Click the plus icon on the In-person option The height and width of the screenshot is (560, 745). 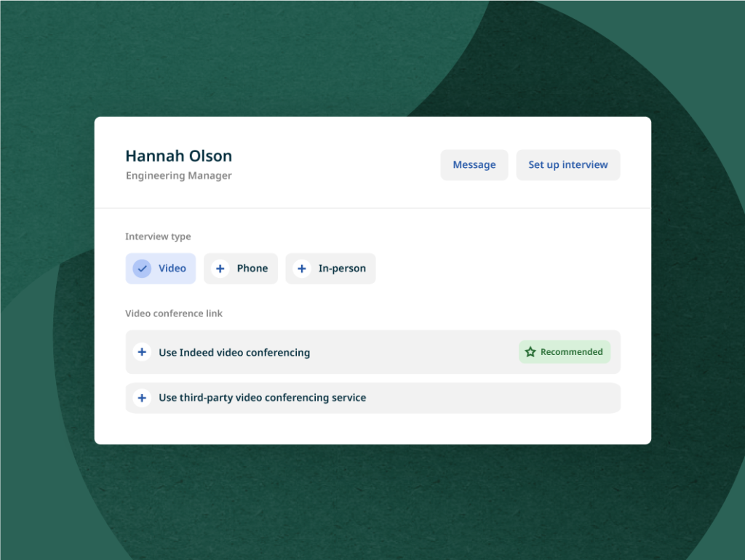(302, 268)
